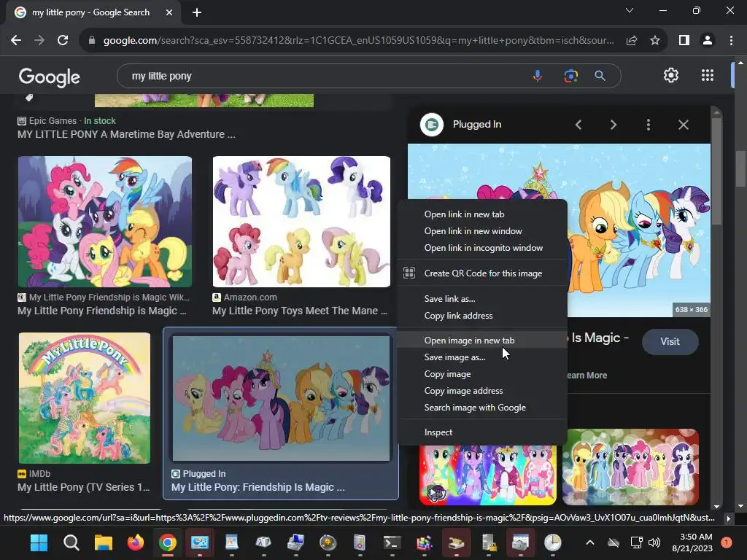The height and width of the screenshot is (560, 747).
Task: Reload the page with the refresh icon
Action: pyautogui.click(x=63, y=41)
